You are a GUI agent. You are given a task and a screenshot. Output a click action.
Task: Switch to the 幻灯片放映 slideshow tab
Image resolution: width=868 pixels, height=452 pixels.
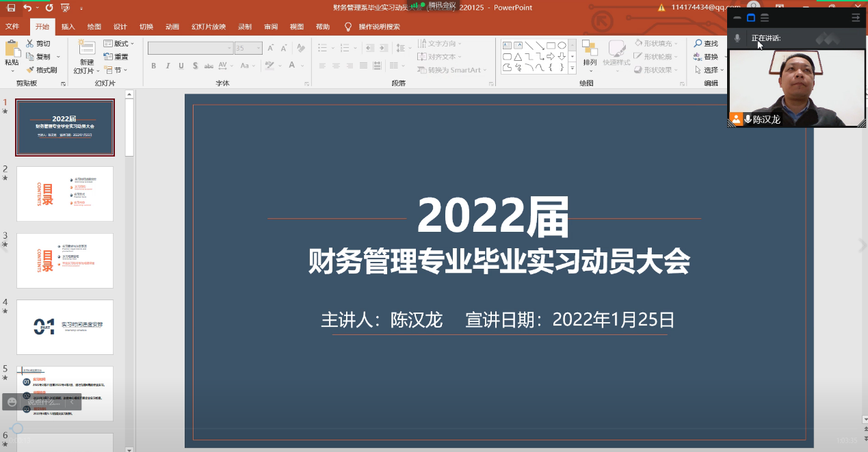pos(209,27)
